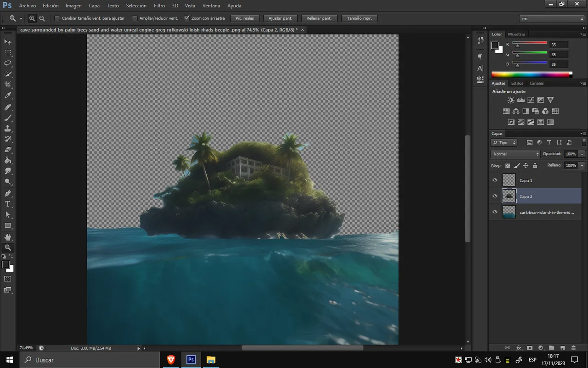The height and width of the screenshot is (368, 588).
Task: Select the Rectangle shape tool
Action: 8,225
